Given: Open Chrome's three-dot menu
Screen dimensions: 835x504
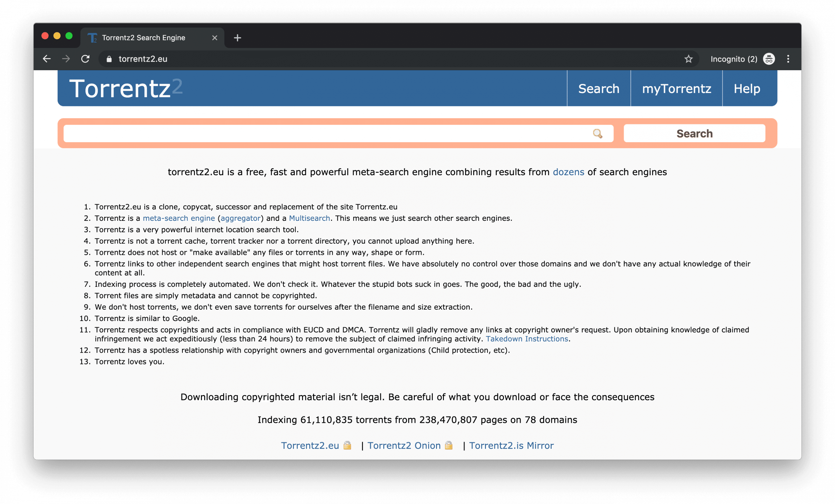Looking at the screenshot, I should (x=788, y=59).
